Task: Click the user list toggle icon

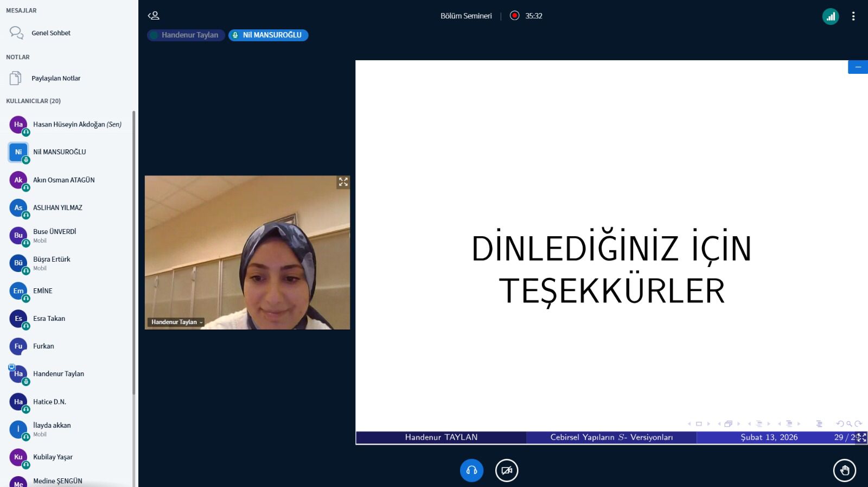Action: (x=154, y=16)
